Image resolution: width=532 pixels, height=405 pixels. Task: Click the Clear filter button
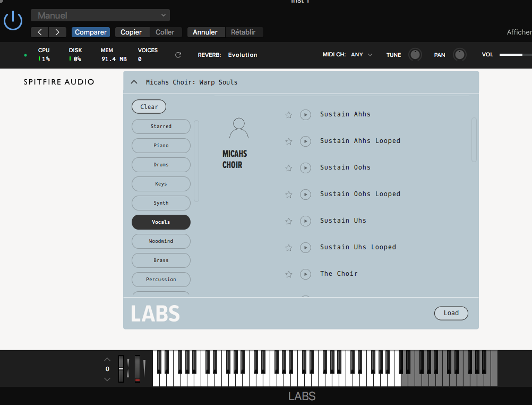click(x=149, y=107)
